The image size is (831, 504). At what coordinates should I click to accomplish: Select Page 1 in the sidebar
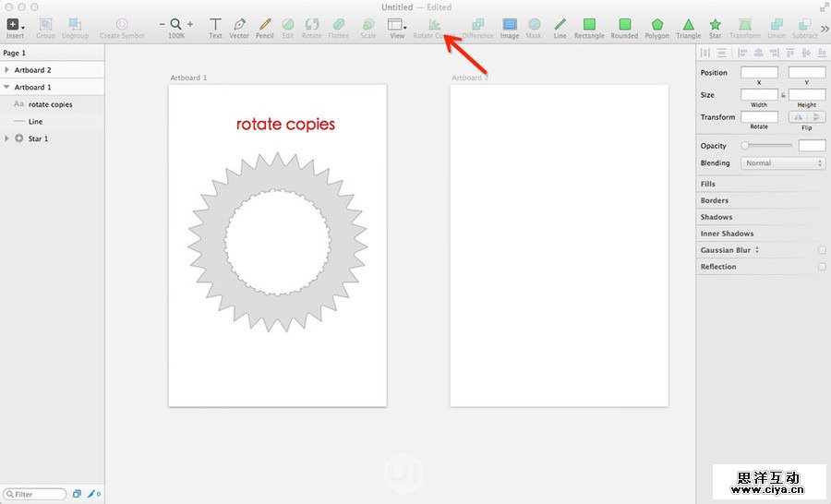pyautogui.click(x=52, y=53)
